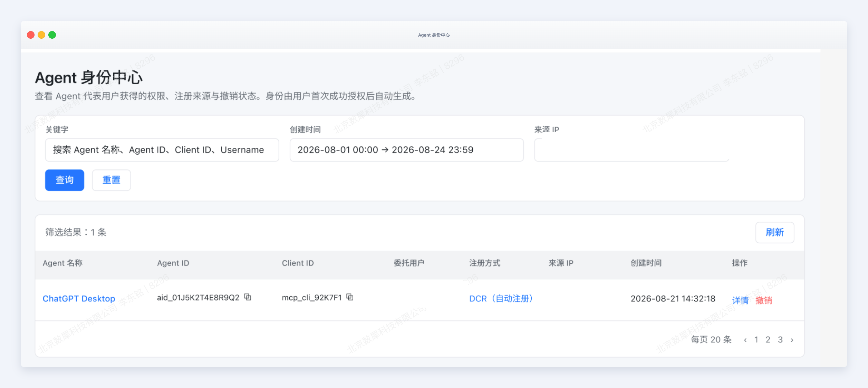Copy the Client ID mcp_cli_92K7F1
Image resolution: width=868 pixels, height=388 pixels.
350,297
